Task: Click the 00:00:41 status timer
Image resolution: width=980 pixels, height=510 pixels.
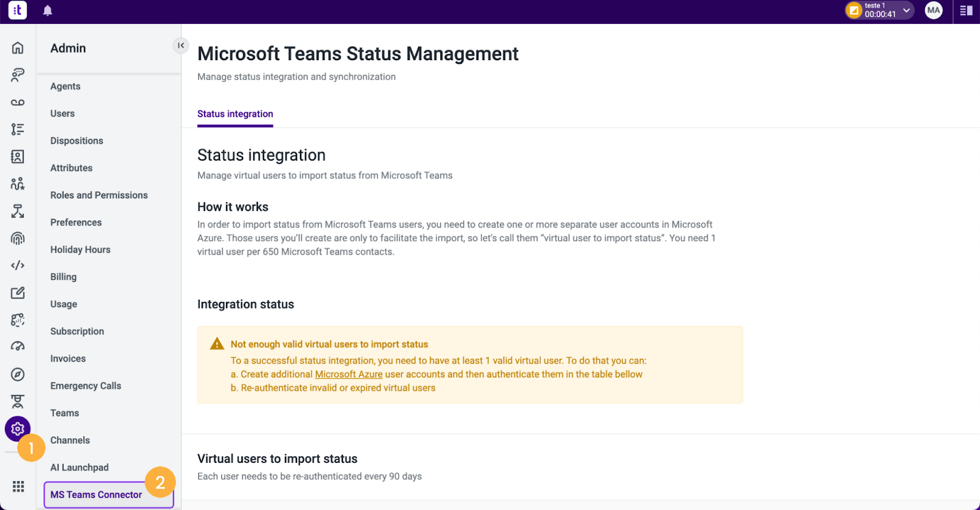Action: pos(880,14)
